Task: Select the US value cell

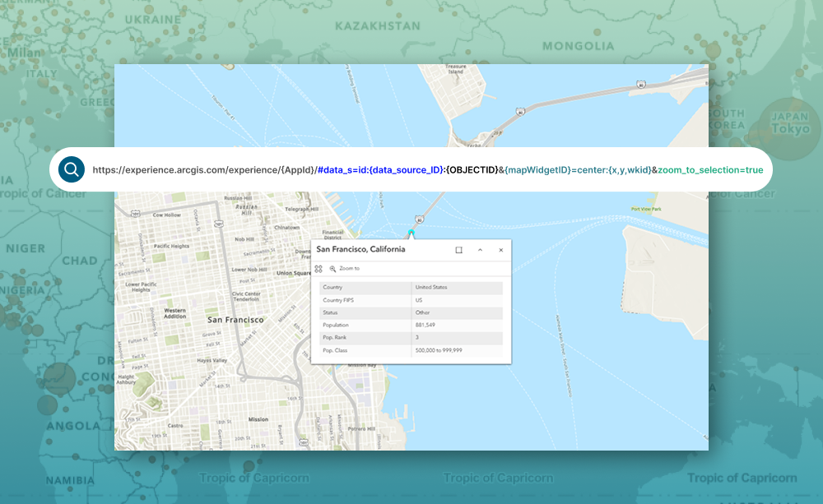Action: coord(419,300)
